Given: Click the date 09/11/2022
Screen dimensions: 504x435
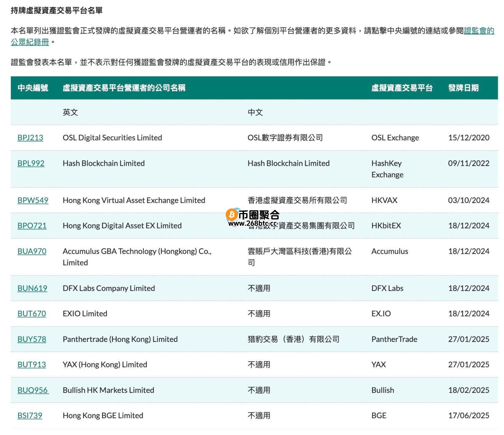Looking at the screenshot, I should click(469, 163).
